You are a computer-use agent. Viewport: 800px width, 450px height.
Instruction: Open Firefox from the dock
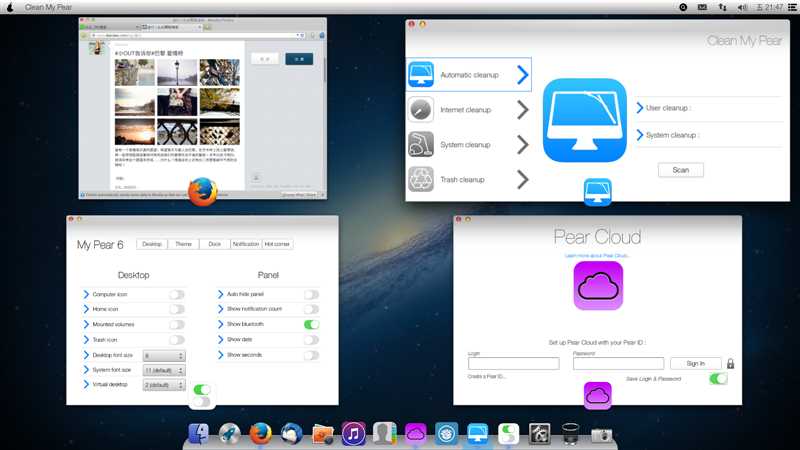pyautogui.click(x=261, y=434)
